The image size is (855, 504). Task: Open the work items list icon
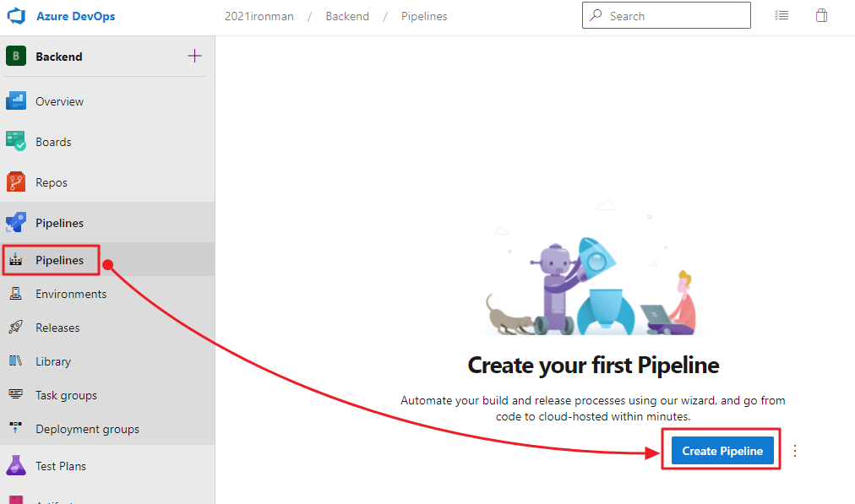tap(781, 15)
